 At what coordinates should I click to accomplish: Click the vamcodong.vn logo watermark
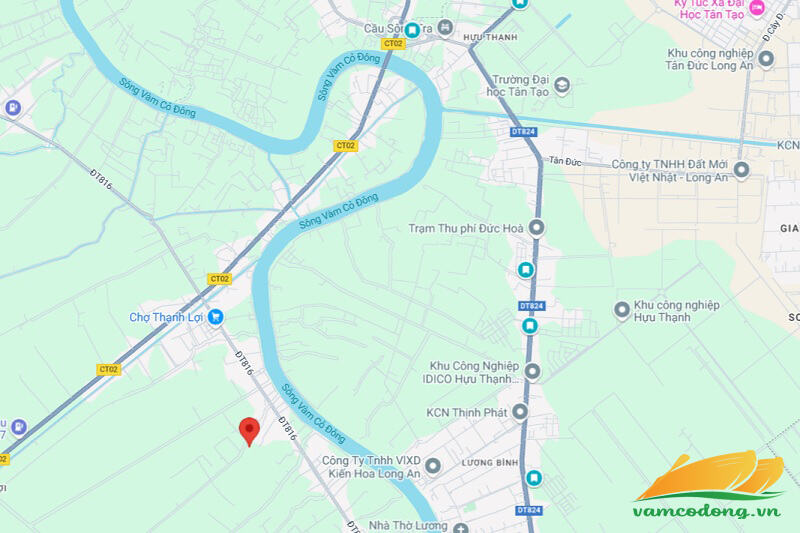click(x=710, y=484)
